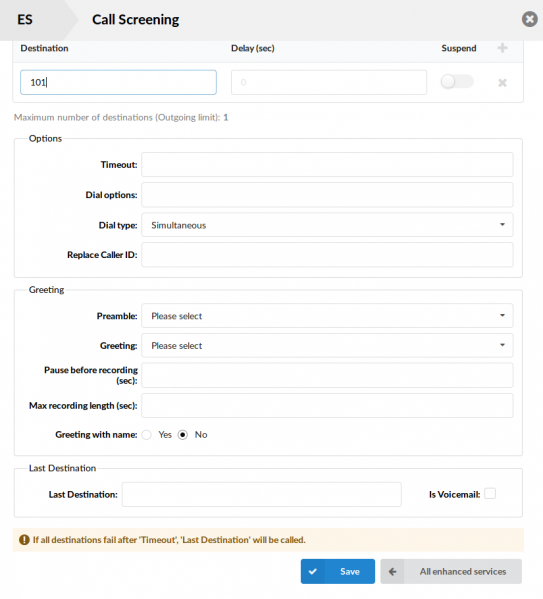Open the Dial type dropdown

(x=327, y=225)
